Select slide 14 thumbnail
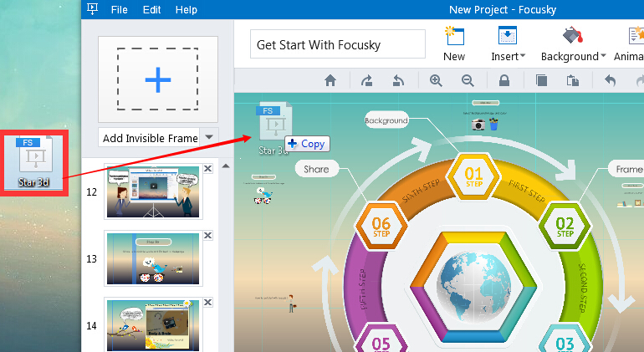This screenshot has width=644, height=352. [x=153, y=325]
